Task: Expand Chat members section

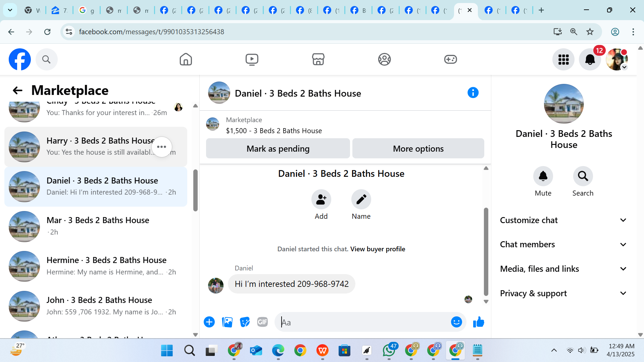Action: [563, 245]
